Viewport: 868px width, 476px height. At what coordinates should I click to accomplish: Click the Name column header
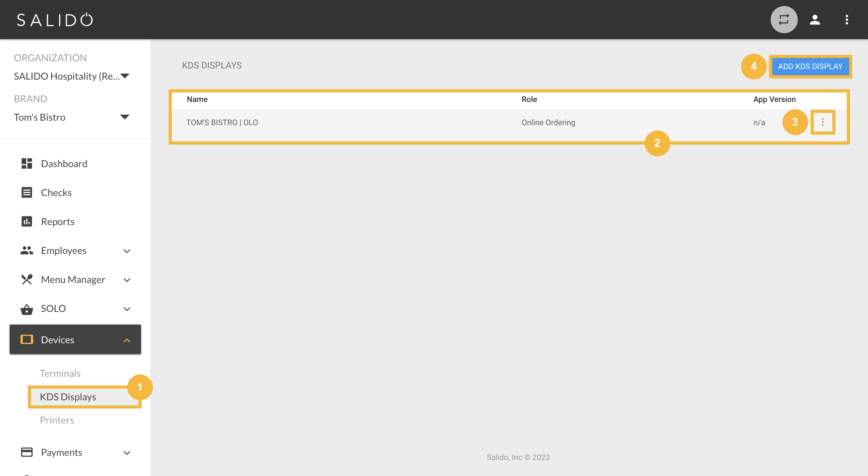click(197, 99)
